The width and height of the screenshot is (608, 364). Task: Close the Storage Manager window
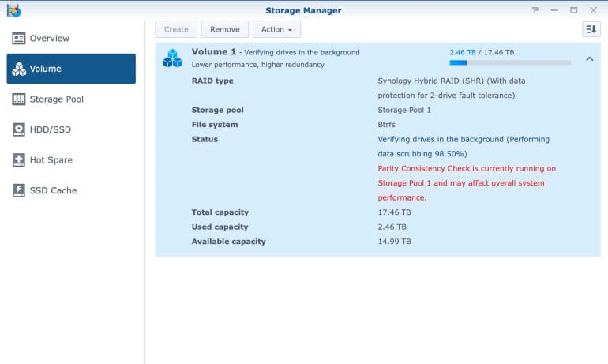point(593,10)
